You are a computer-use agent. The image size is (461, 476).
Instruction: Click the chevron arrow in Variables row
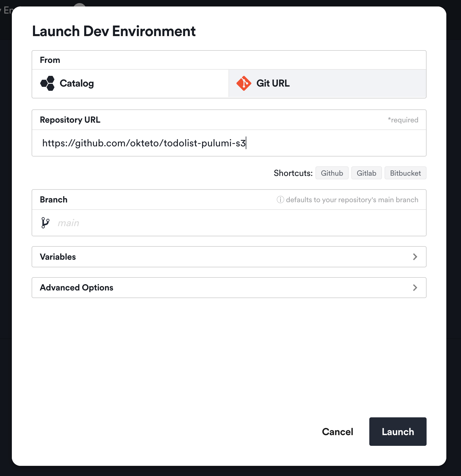click(x=415, y=257)
